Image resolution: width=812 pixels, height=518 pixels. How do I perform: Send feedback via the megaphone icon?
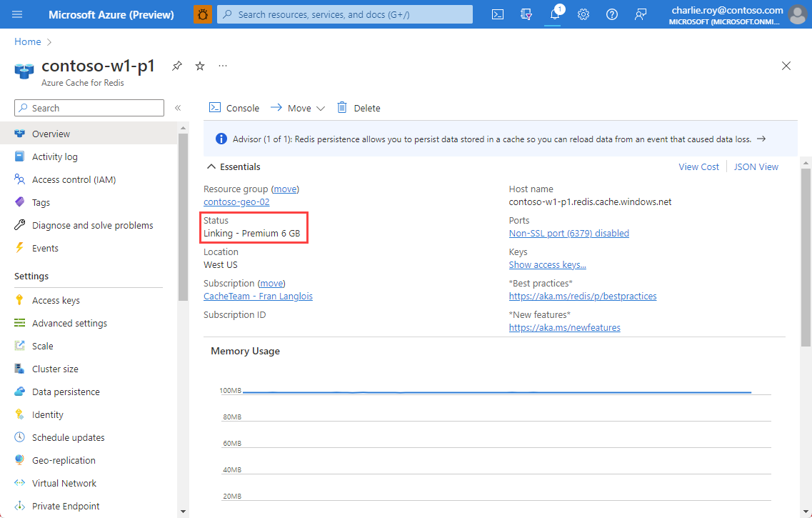click(x=640, y=14)
